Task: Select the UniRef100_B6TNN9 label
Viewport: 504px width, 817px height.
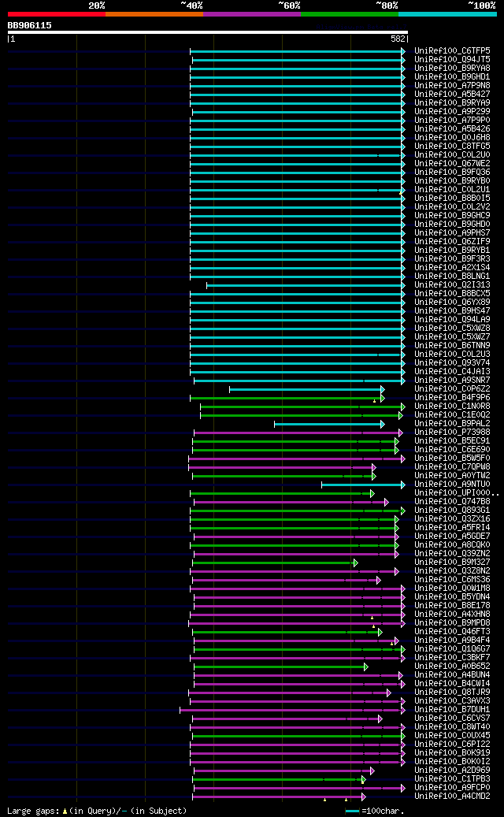Action: [452, 345]
